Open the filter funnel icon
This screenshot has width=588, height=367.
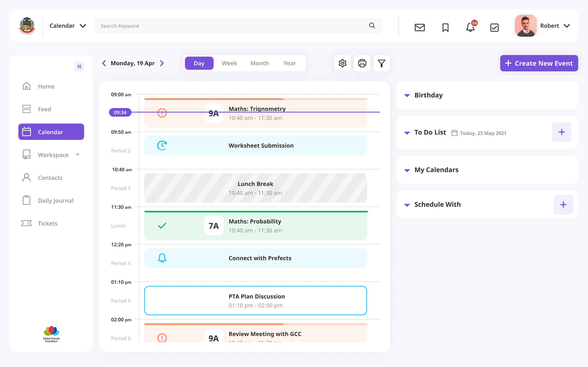381,63
